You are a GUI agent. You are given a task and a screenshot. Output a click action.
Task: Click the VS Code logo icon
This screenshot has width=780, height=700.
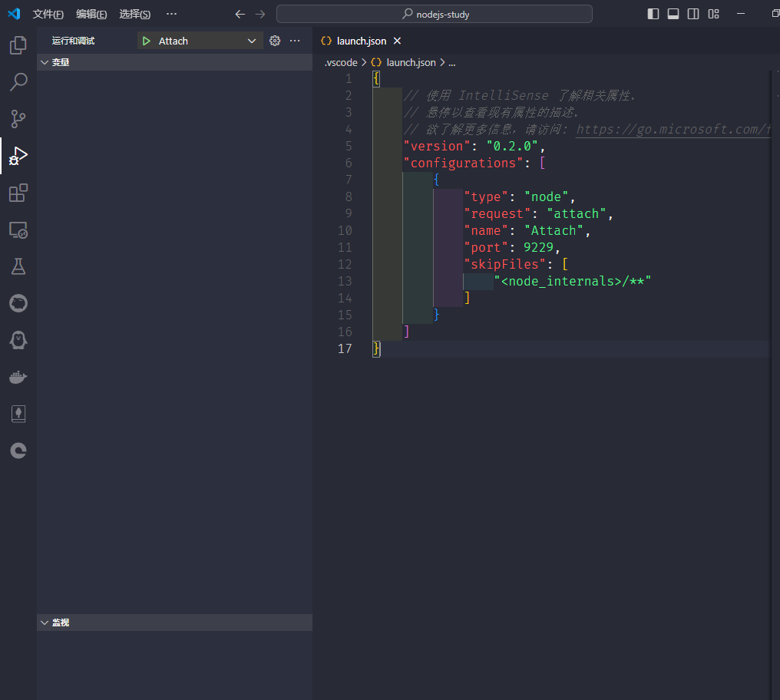[x=14, y=14]
